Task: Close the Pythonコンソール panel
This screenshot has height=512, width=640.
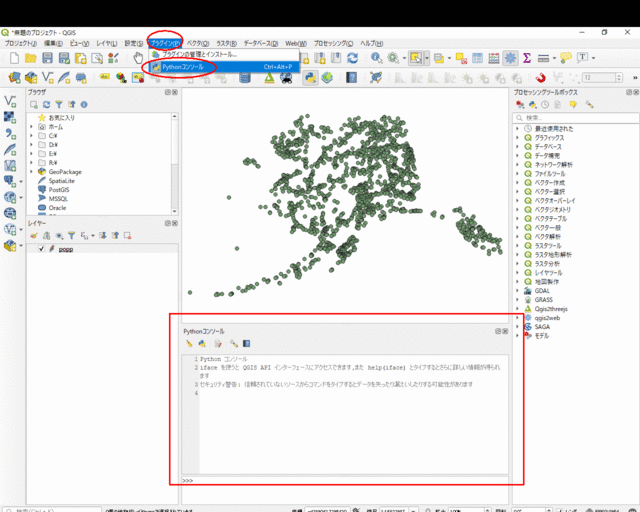Action: (x=505, y=331)
